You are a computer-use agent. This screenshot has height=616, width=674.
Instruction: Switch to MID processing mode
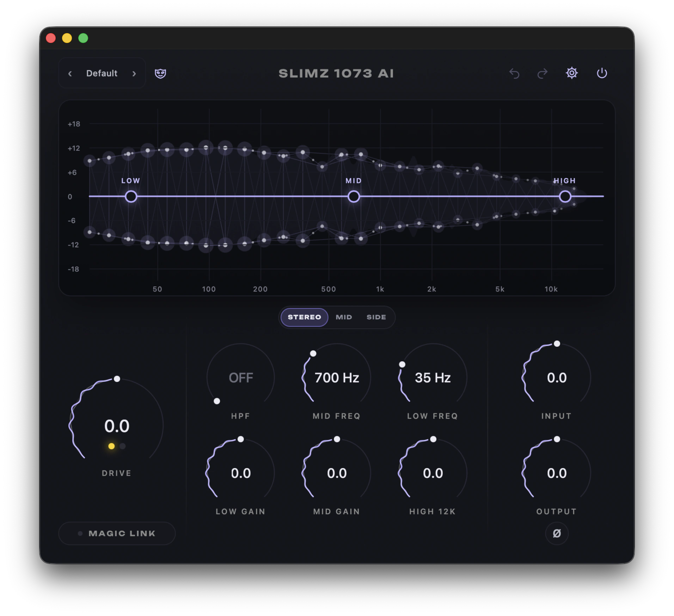tap(344, 317)
